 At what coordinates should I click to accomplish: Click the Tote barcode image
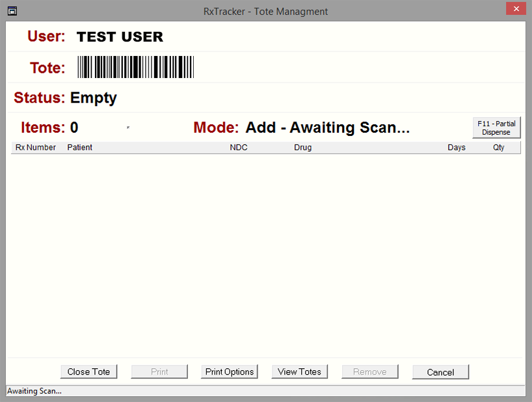coord(136,67)
